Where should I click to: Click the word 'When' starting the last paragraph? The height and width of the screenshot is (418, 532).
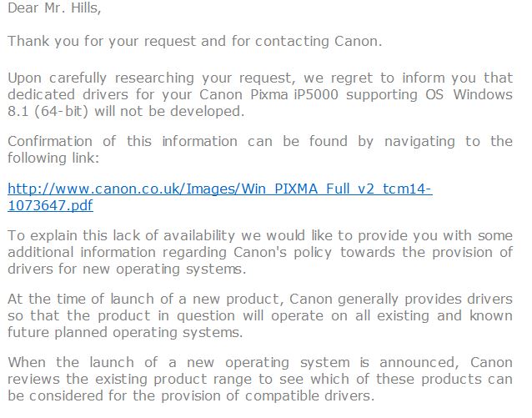27,362
